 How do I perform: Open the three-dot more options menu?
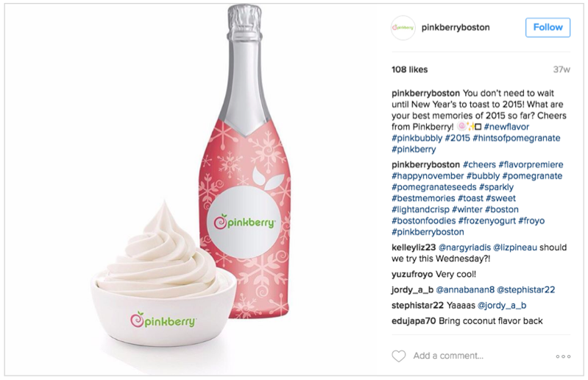[x=563, y=356]
